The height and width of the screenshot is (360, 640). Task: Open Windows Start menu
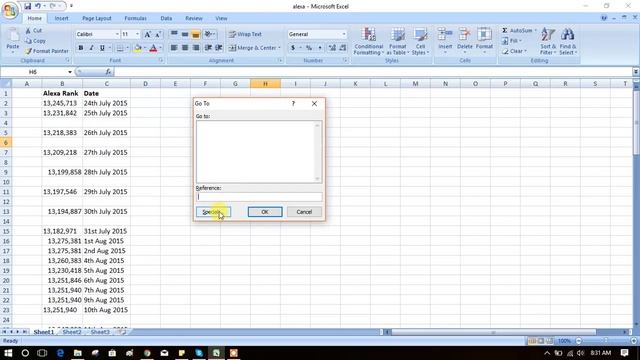[8, 353]
